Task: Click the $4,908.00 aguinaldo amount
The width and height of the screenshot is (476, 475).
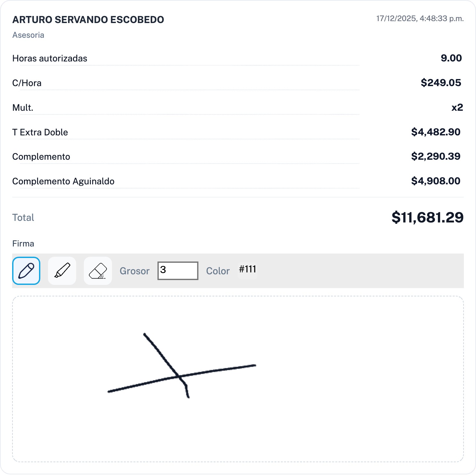Action: click(436, 181)
